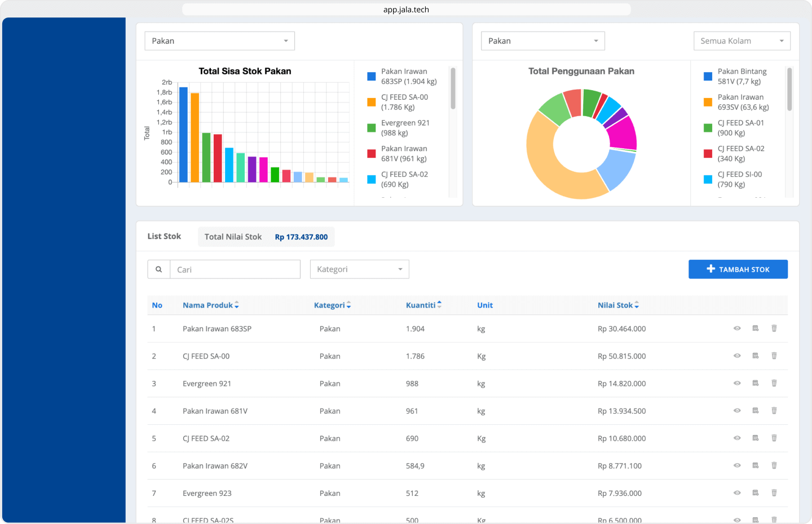Open table-edit icon for Evergreen 921
This screenshot has height=524, width=812.
tap(755, 383)
